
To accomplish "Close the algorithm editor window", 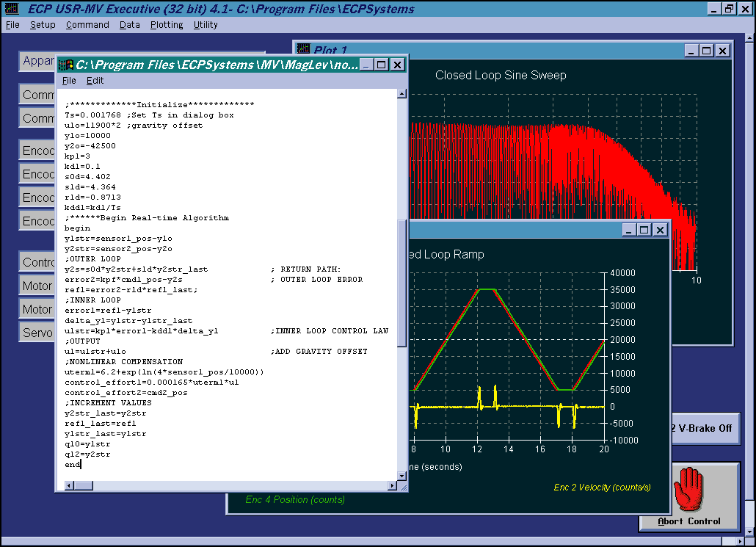I will tap(397, 65).
